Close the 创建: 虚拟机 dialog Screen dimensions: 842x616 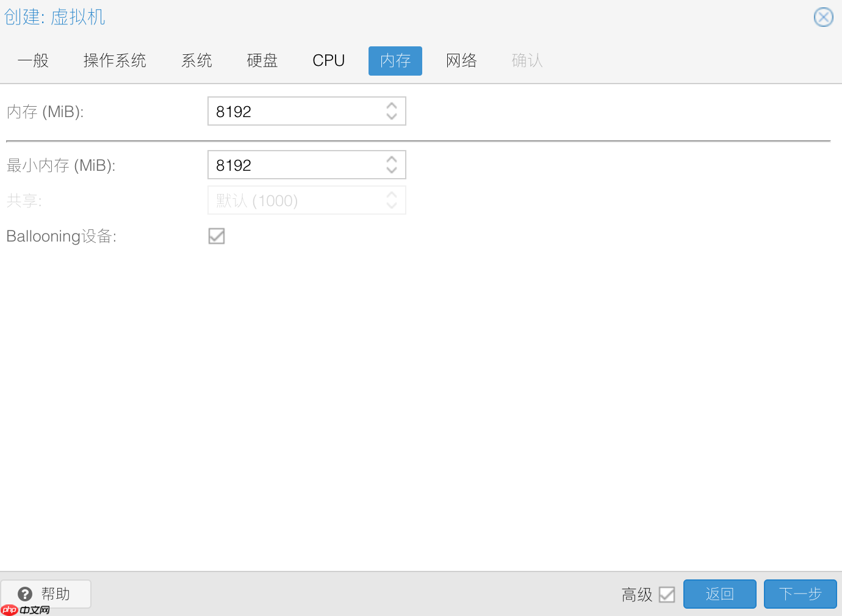pos(823,17)
